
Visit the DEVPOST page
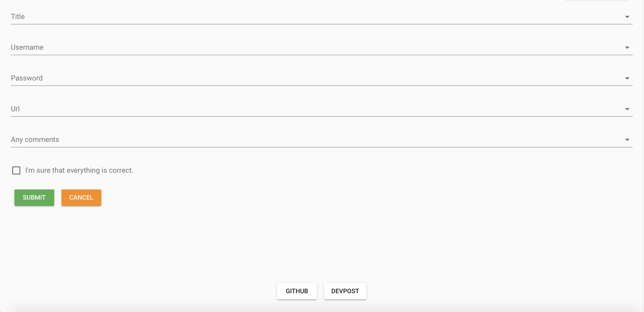[x=345, y=291]
